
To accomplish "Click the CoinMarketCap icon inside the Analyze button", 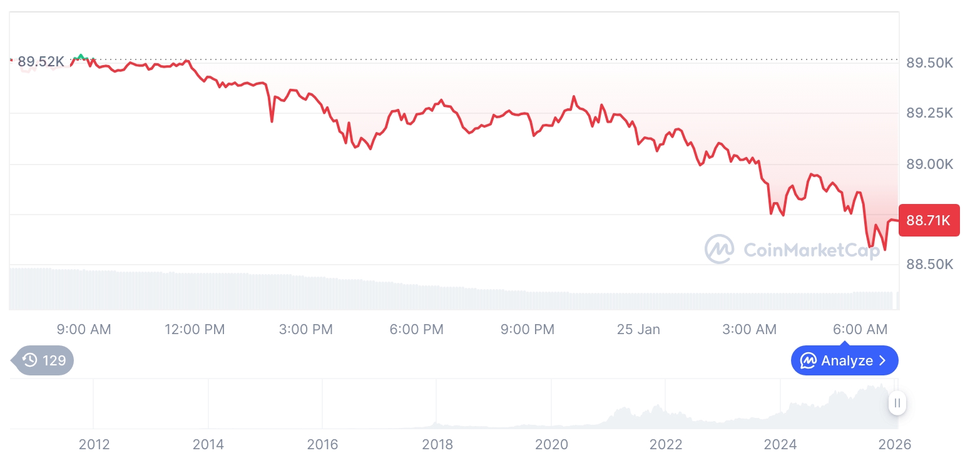I will click(808, 360).
